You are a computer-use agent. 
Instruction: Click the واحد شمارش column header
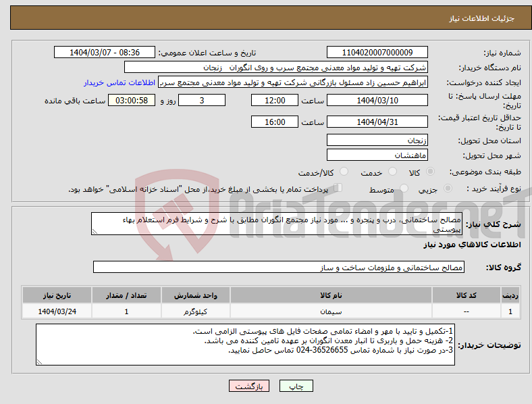[195, 295]
